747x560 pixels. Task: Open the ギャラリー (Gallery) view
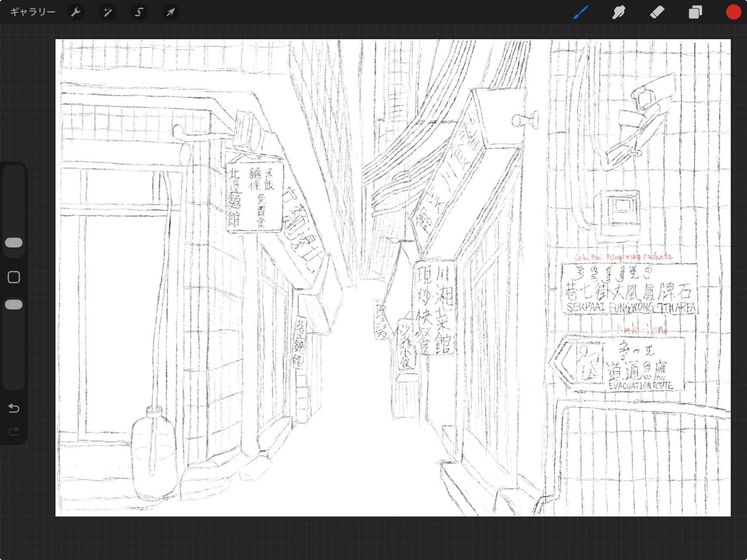(33, 12)
